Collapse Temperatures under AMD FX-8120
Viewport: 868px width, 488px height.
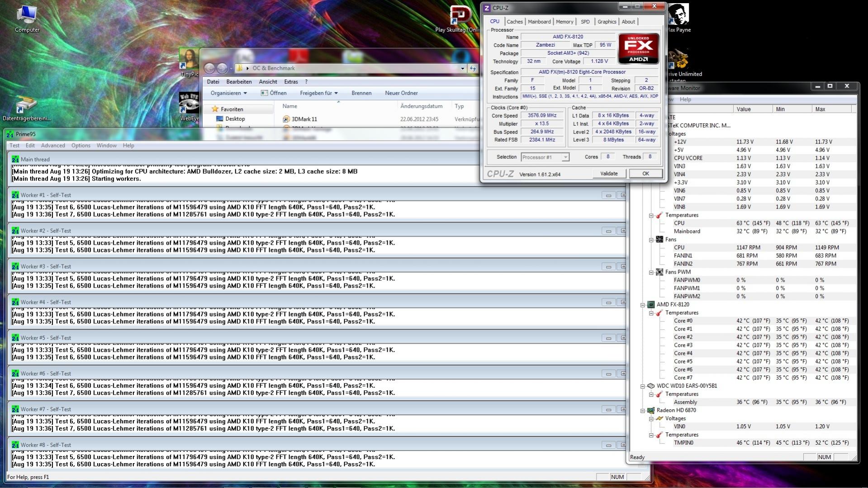[x=651, y=313]
